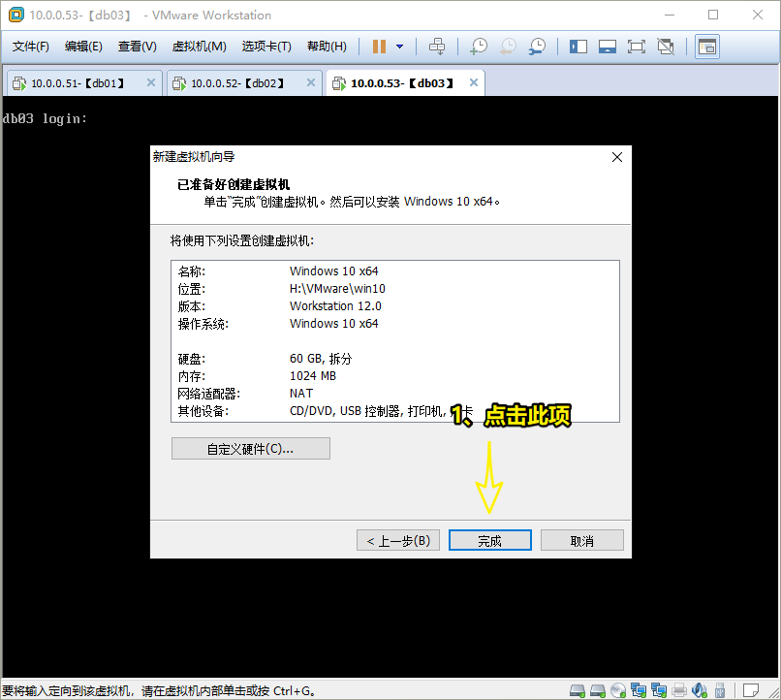The image size is (781, 700).
Task: Click the VMware Workstation logo in the title bar
Action: [16, 15]
